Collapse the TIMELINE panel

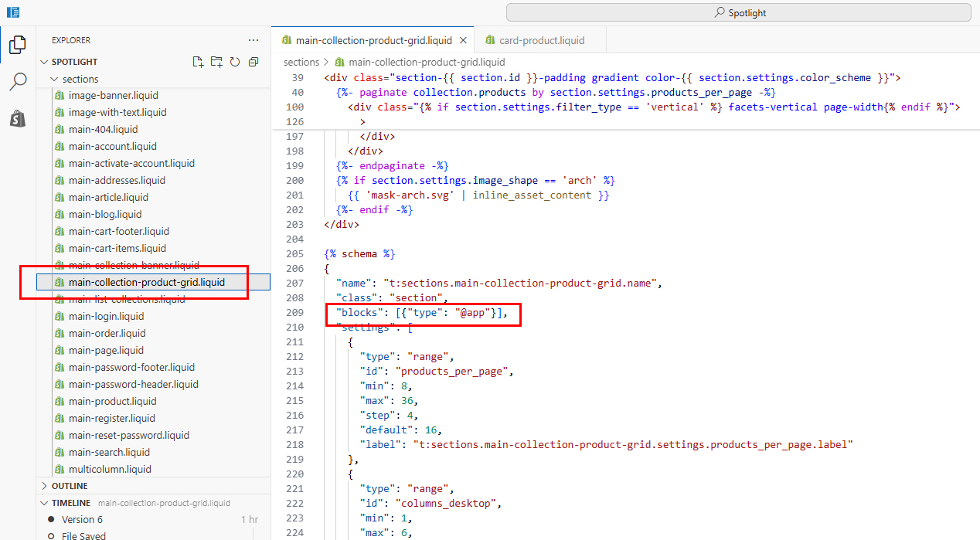coord(45,503)
